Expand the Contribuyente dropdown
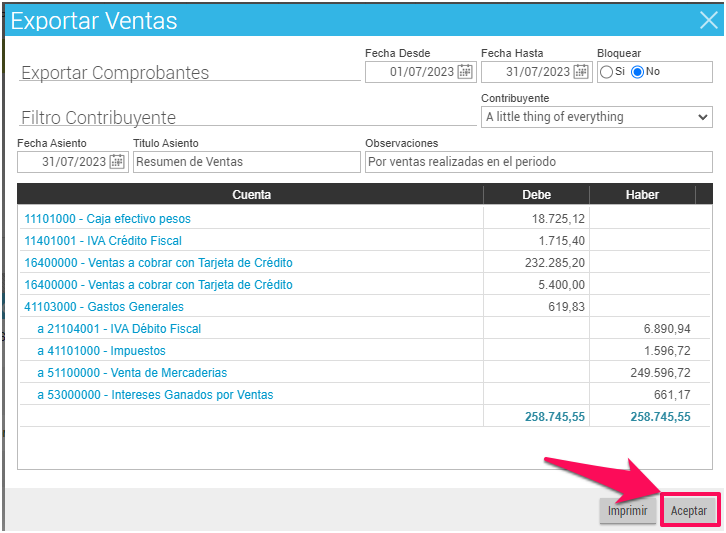 [x=596, y=117]
